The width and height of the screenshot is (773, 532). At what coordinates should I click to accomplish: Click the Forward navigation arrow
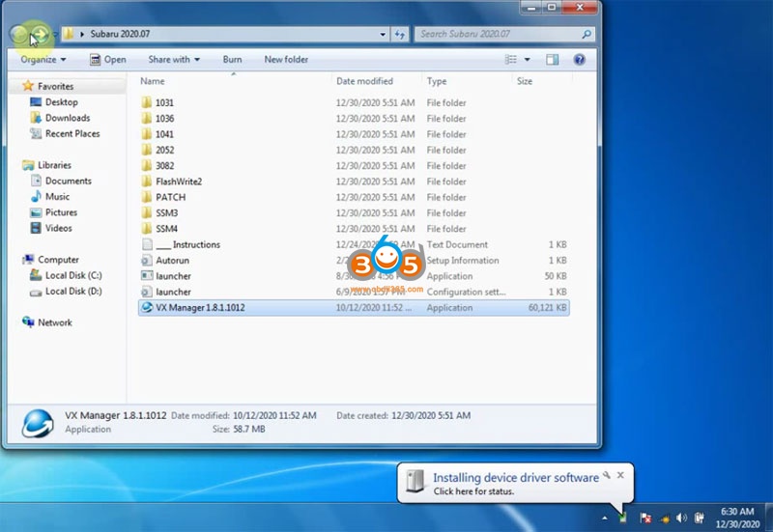point(41,34)
